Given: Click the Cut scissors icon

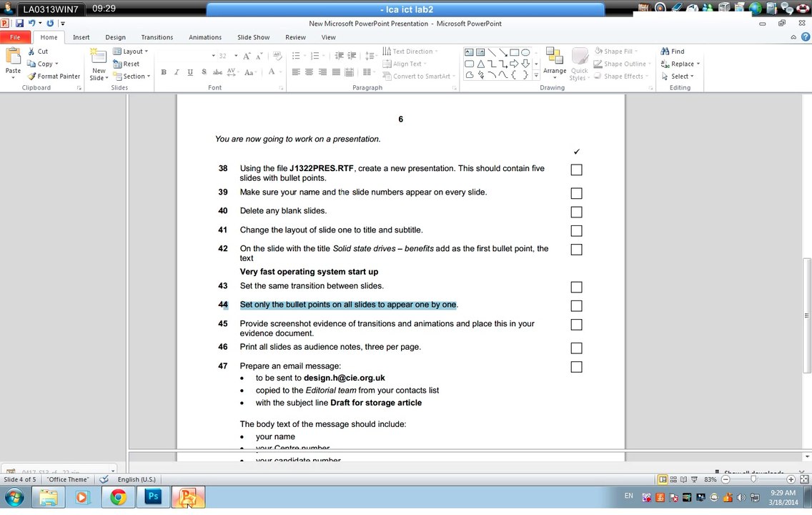Looking at the screenshot, I should click(31, 51).
